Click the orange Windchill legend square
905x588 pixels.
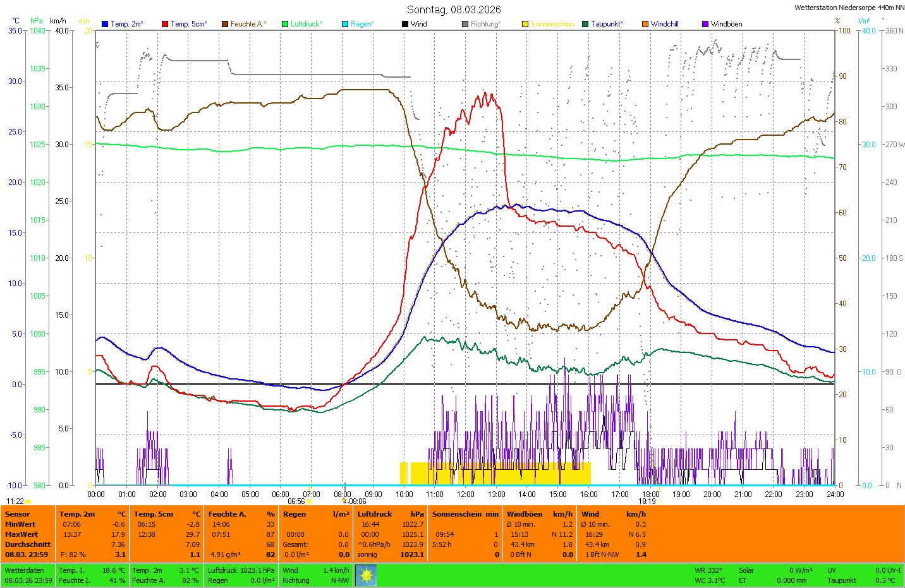[x=645, y=24]
